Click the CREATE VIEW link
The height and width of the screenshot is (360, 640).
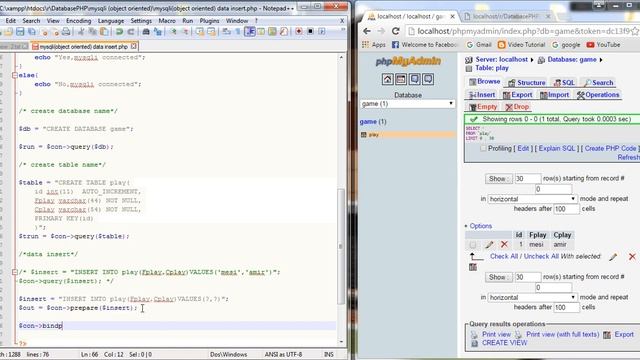(504, 343)
